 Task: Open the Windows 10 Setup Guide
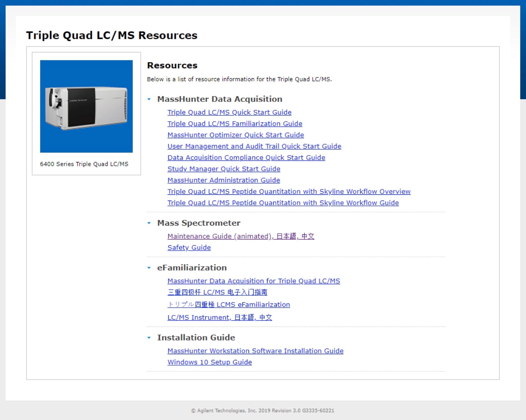tap(210, 362)
